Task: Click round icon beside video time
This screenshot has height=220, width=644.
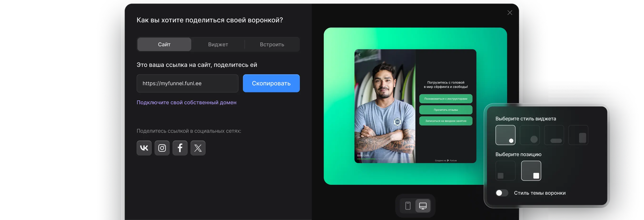Action: 411,155
